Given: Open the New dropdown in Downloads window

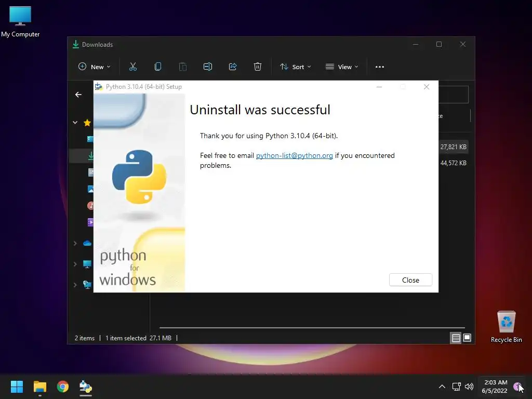Looking at the screenshot, I should [x=95, y=67].
